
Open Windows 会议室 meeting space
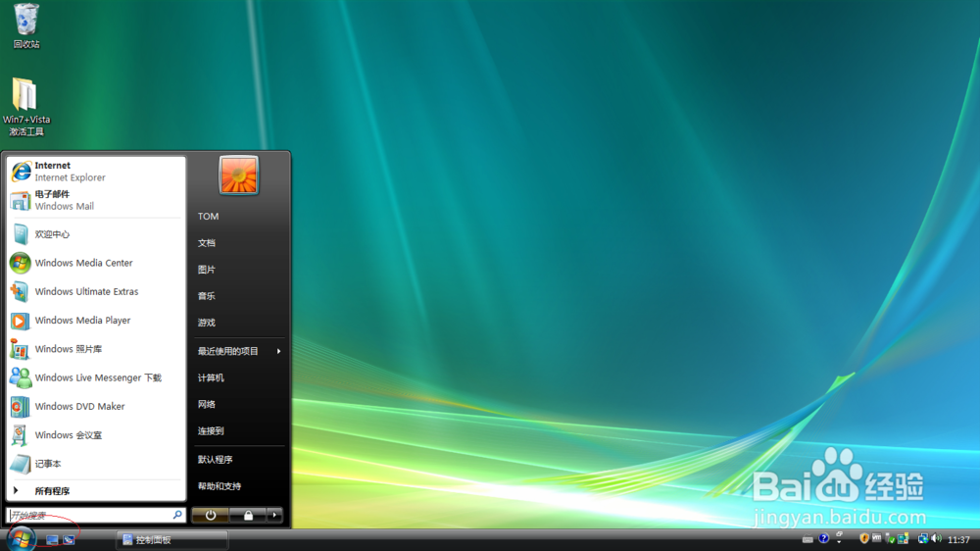96,435
